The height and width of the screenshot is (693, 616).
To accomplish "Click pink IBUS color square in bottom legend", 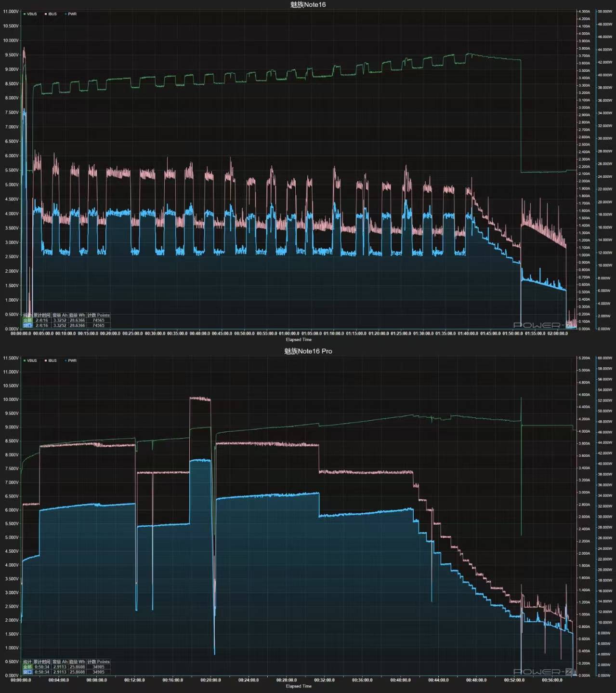I will click(46, 360).
